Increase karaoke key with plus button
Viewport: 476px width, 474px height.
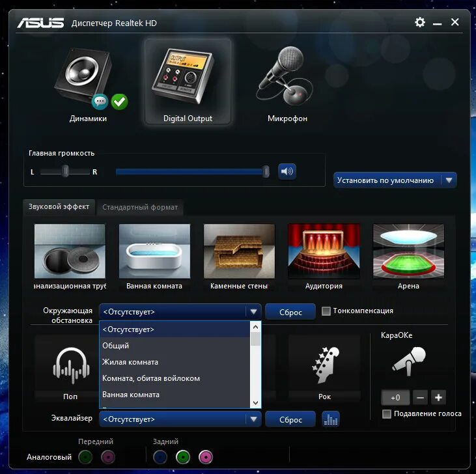tap(438, 398)
